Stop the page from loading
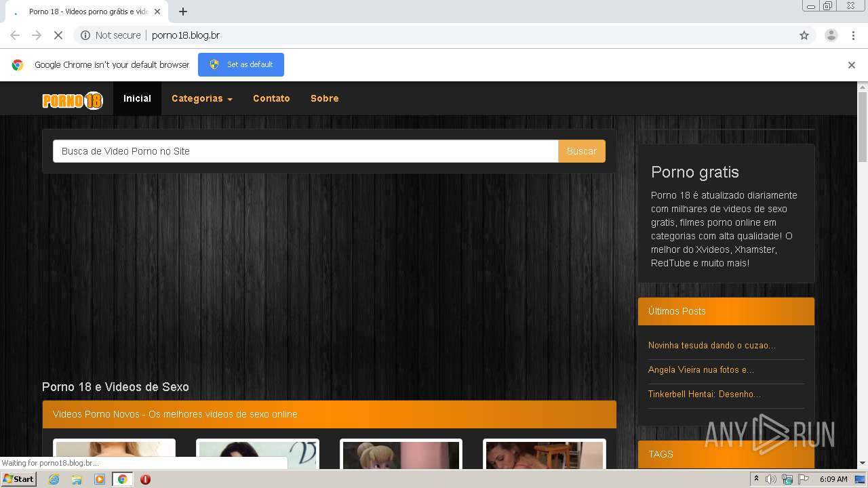Viewport: 868px width, 488px height. click(58, 35)
